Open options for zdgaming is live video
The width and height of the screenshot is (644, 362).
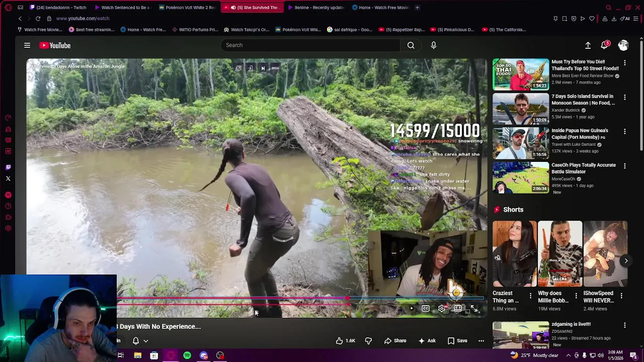(x=625, y=325)
